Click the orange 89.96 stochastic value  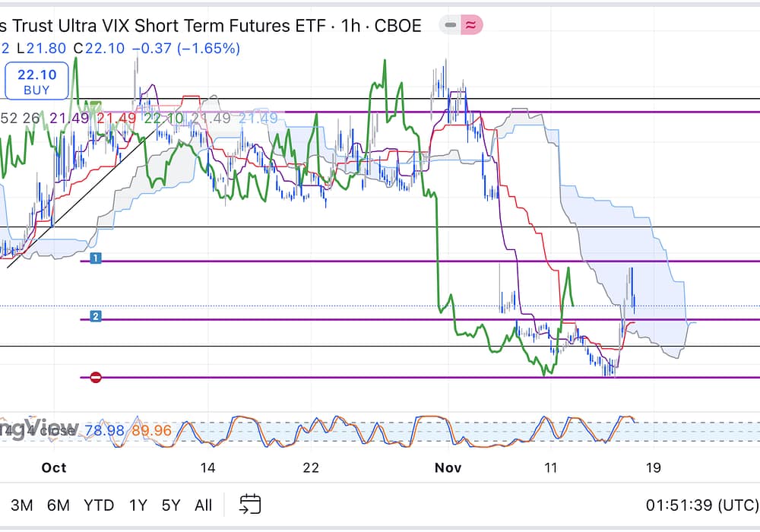coord(150,431)
